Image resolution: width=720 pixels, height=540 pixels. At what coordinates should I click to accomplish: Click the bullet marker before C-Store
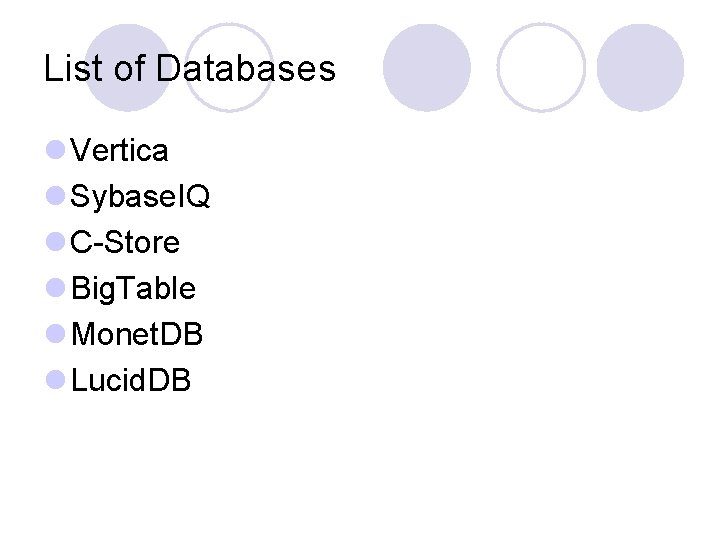tap(56, 242)
